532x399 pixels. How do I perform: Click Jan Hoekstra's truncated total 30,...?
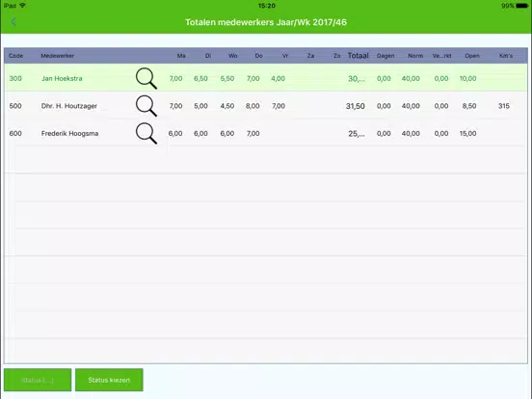click(357, 79)
